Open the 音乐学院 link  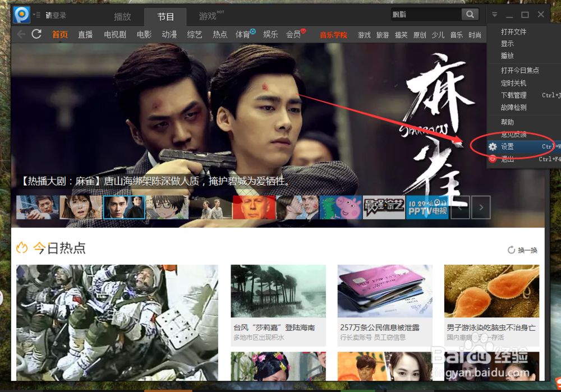pos(333,35)
